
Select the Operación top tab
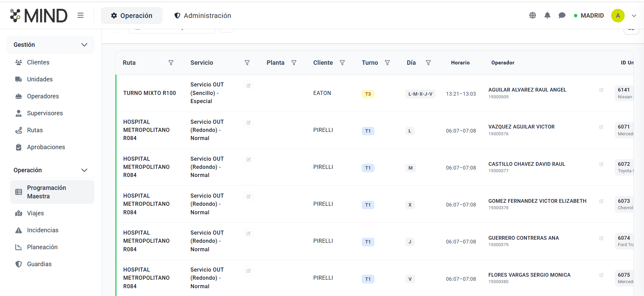(x=132, y=16)
